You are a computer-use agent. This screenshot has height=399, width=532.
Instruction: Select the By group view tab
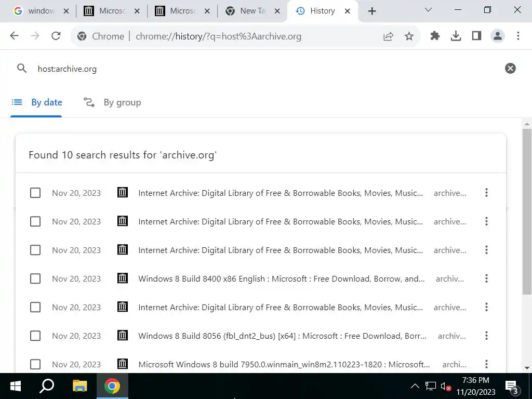point(112,102)
